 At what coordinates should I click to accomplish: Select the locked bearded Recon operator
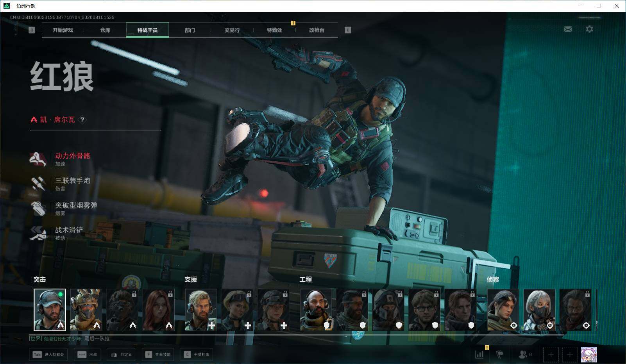click(x=575, y=310)
